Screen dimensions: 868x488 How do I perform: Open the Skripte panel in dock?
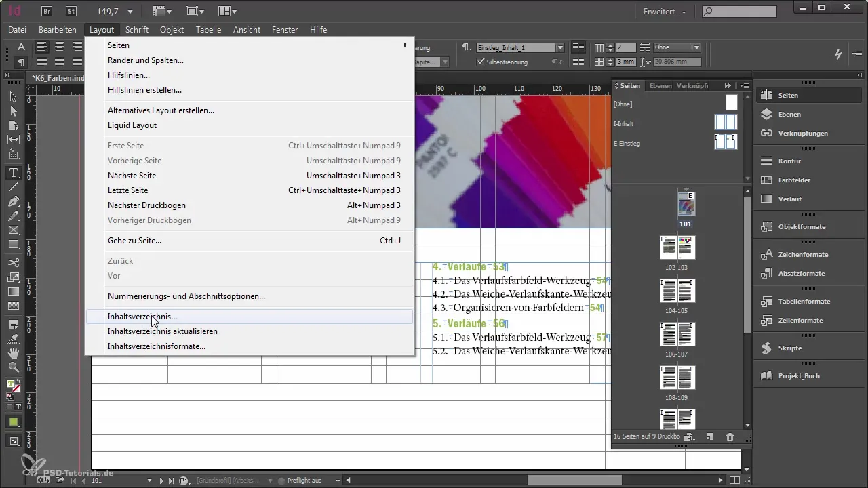coord(790,348)
